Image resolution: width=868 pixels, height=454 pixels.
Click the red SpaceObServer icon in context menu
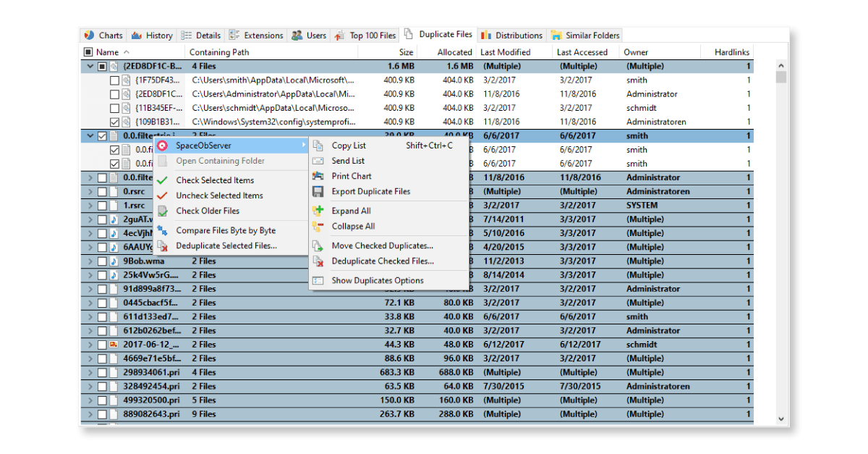point(163,146)
